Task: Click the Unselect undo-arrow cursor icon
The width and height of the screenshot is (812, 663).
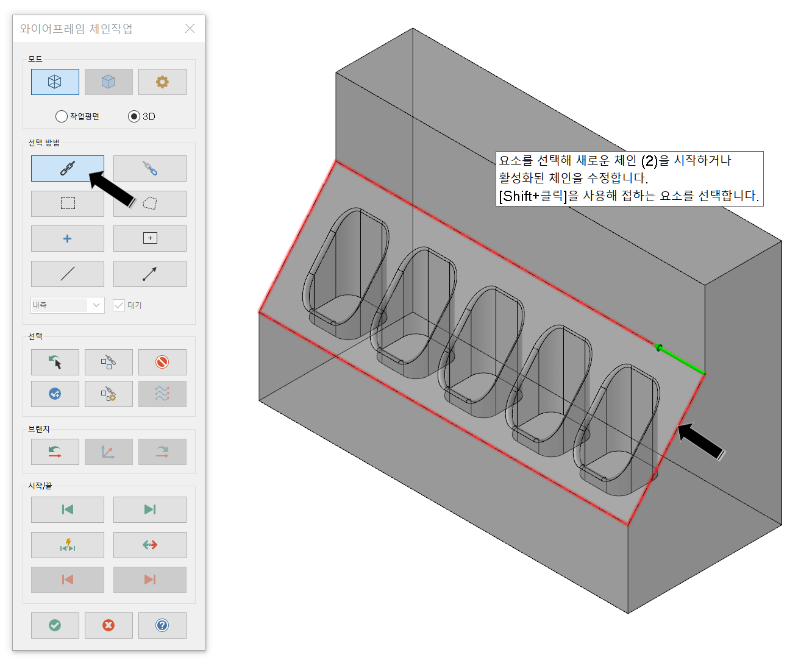Action: coord(55,363)
